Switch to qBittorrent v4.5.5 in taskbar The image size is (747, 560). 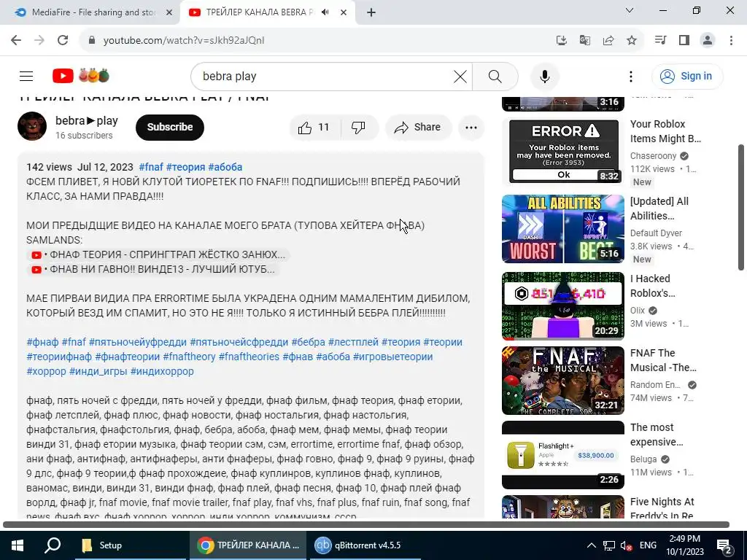[x=365, y=545]
